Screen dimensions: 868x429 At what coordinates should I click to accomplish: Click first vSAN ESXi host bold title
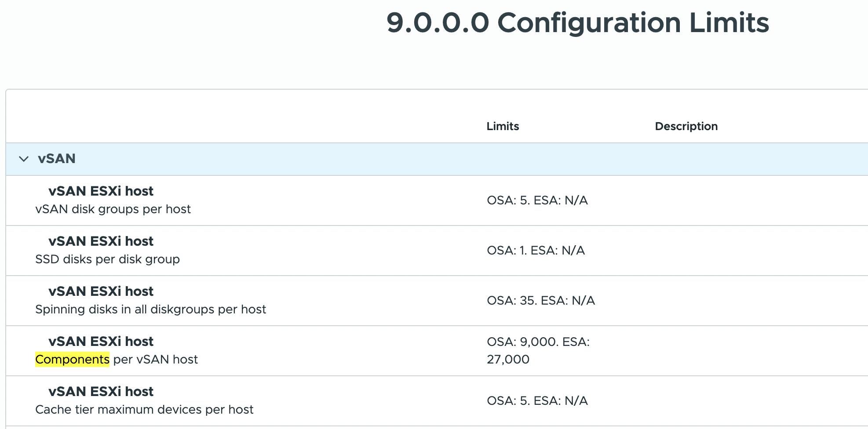click(x=101, y=191)
